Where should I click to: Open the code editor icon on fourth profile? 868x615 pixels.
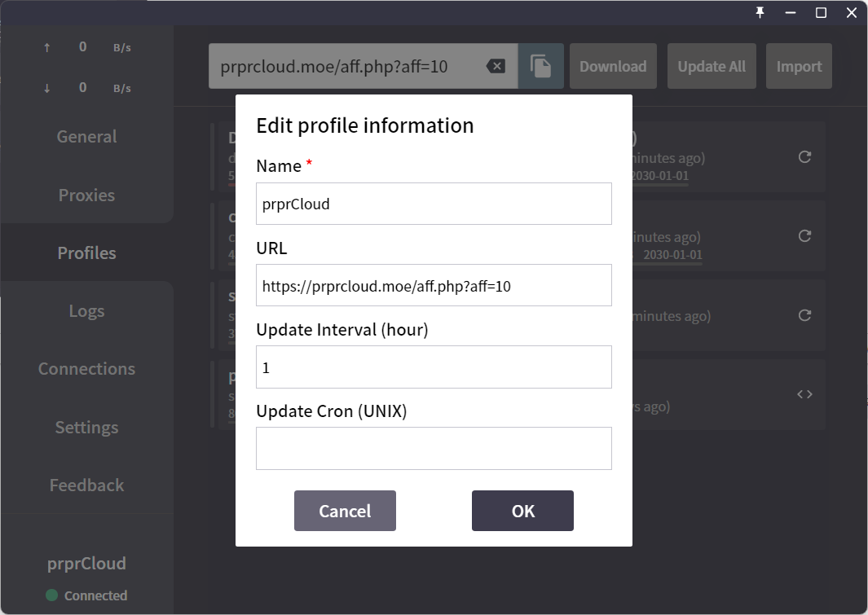pyautogui.click(x=804, y=394)
